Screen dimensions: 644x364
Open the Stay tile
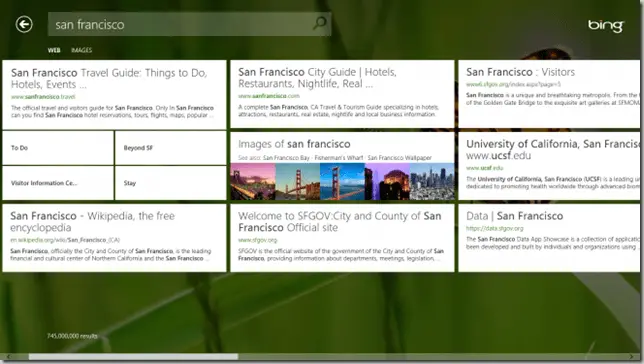point(170,183)
